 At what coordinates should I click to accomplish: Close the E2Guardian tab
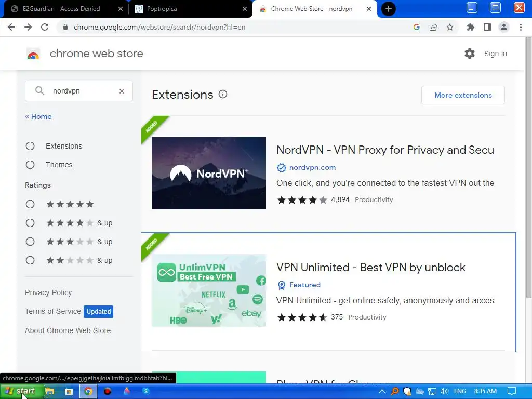(x=121, y=9)
